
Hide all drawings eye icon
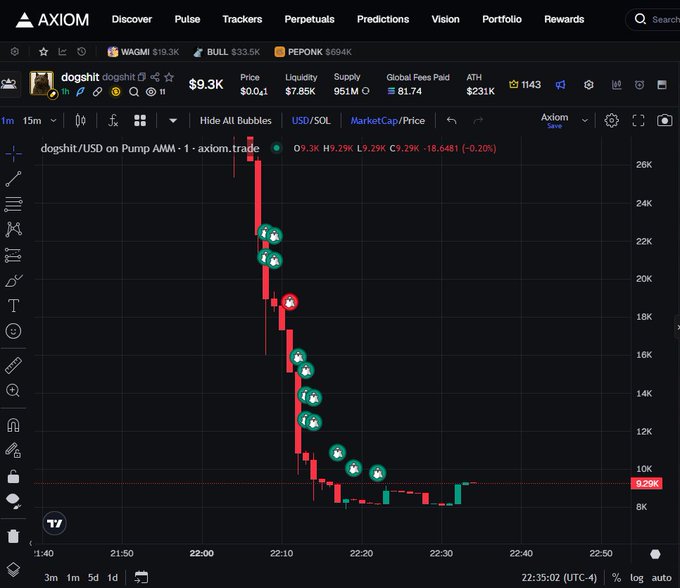point(13,501)
